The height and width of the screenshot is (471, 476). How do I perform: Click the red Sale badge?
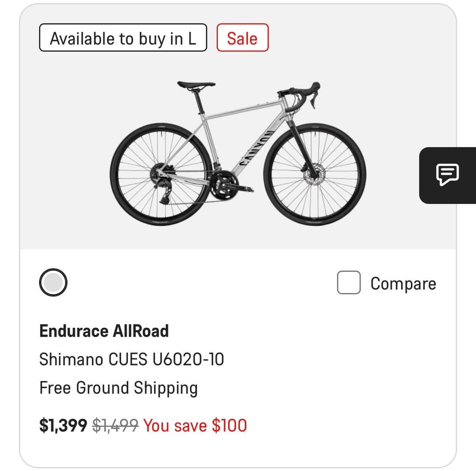(242, 38)
